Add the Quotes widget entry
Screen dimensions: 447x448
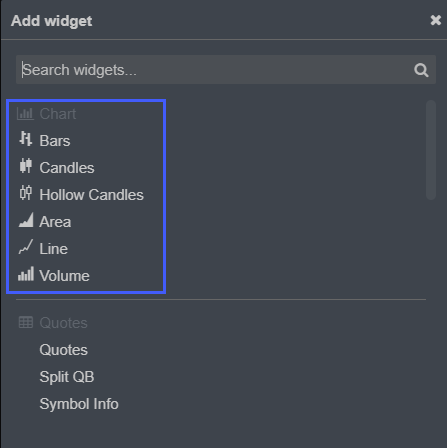(x=64, y=350)
